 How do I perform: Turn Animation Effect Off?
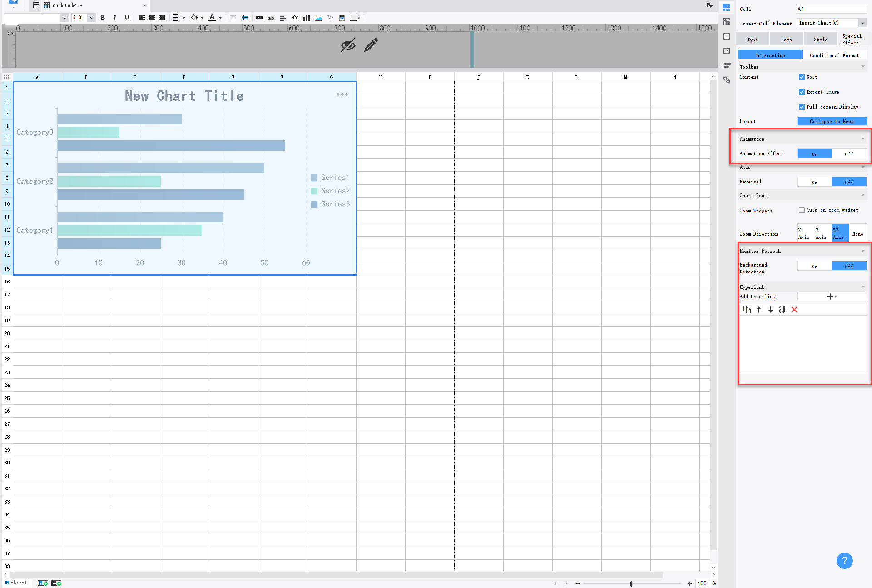[x=849, y=154]
